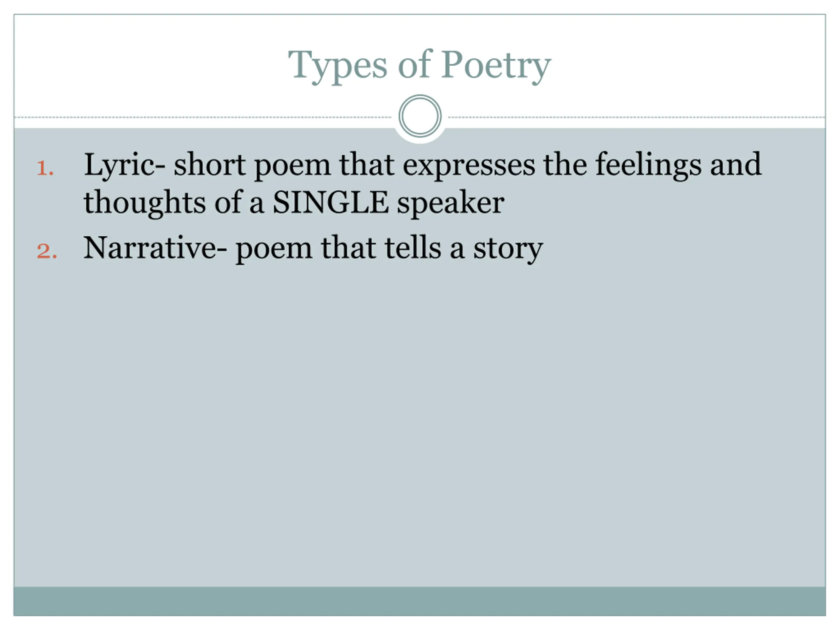Select the orange list number "2."

pyautogui.click(x=47, y=251)
